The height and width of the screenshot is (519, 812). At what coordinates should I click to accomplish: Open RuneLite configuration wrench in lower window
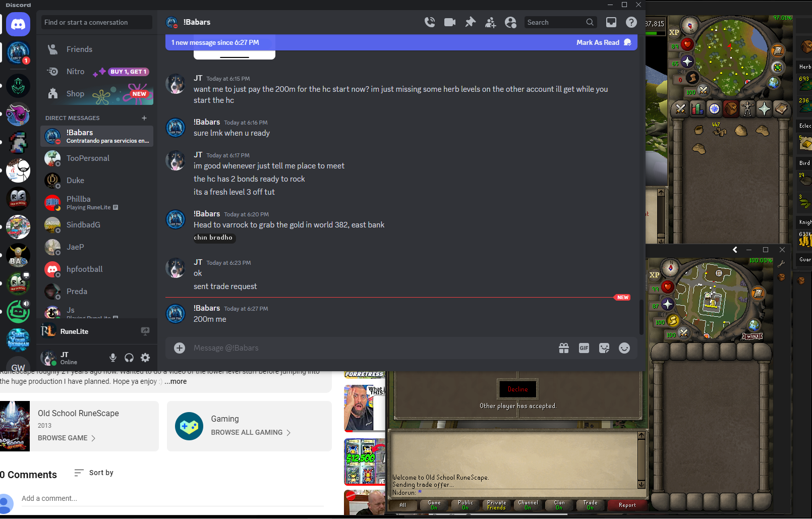(x=781, y=264)
